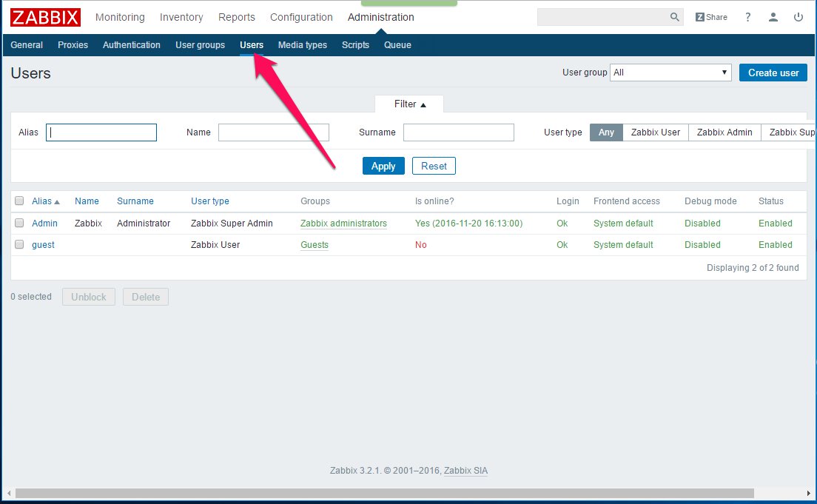This screenshot has height=504, width=817.
Task: Click 'Displaying 2 of 2 found' text
Action: (753, 267)
